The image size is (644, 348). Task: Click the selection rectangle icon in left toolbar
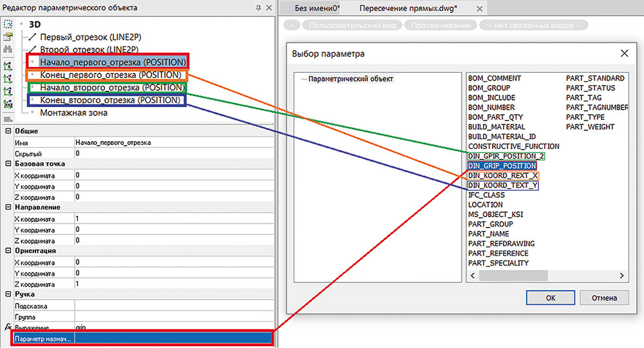pos(8,24)
